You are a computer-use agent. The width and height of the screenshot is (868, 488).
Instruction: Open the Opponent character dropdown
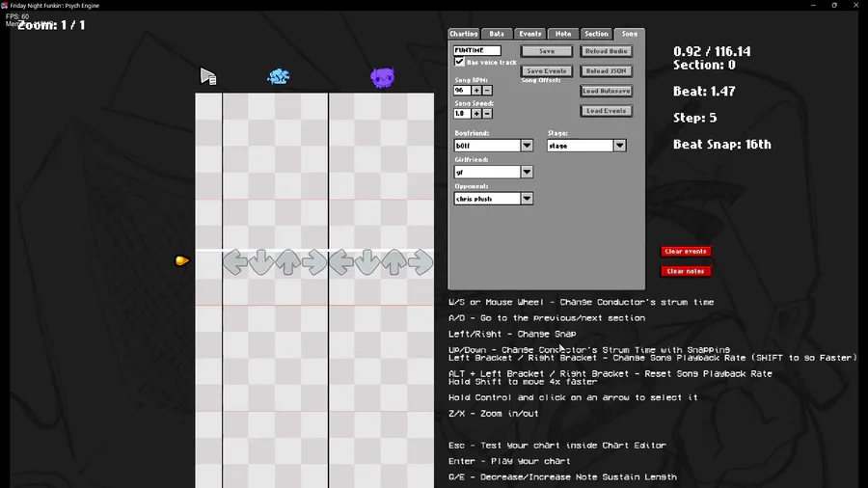527,199
